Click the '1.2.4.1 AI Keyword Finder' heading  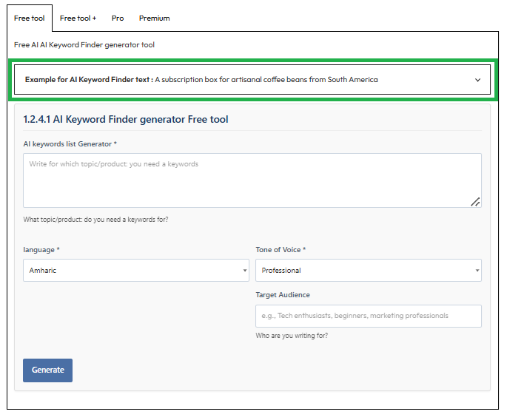[126, 119]
